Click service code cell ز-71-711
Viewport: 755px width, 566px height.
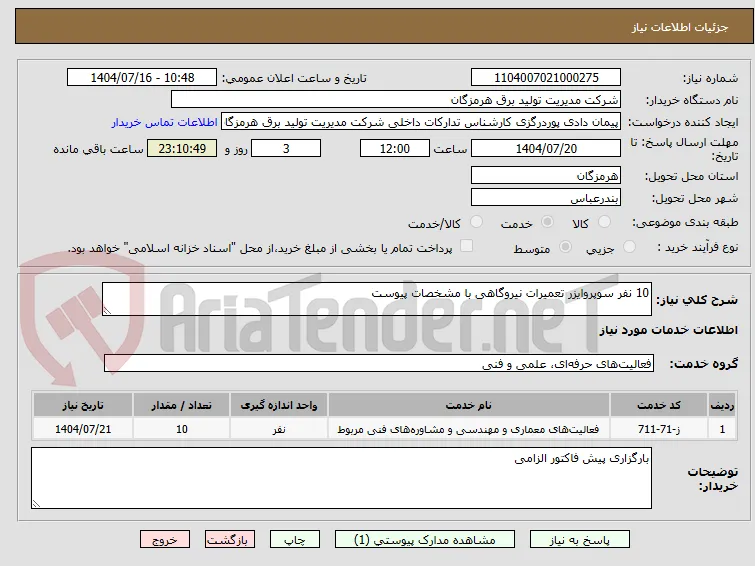click(x=658, y=429)
